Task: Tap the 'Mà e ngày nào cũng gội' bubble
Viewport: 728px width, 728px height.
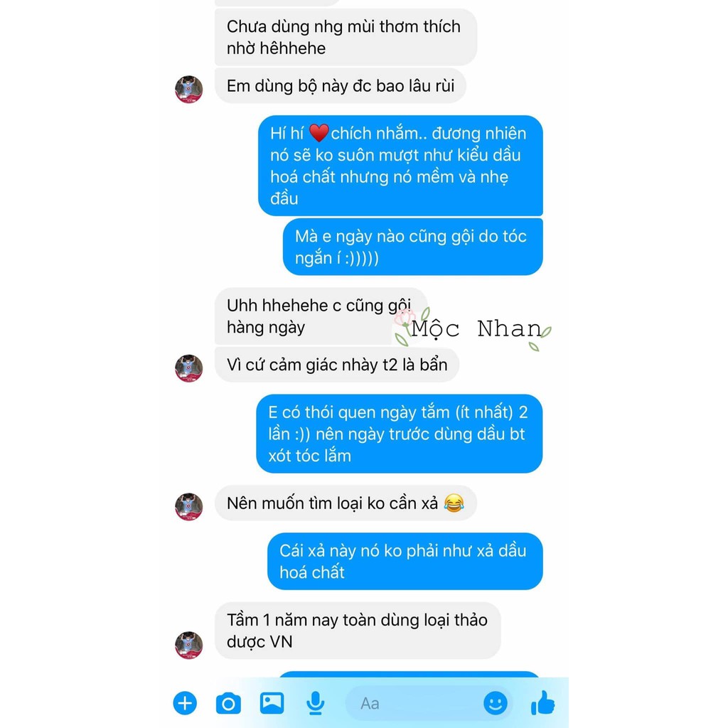Action: tap(413, 247)
